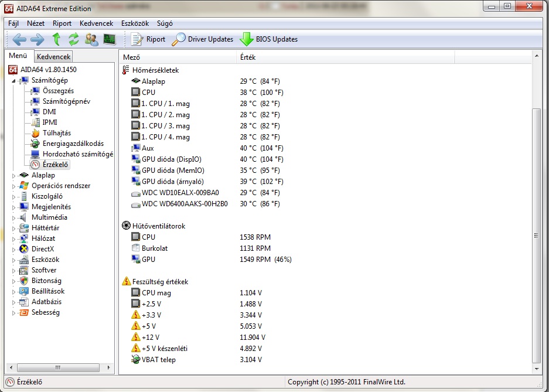Sort by the Érték column header
549x392 pixels.
(x=345, y=57)
